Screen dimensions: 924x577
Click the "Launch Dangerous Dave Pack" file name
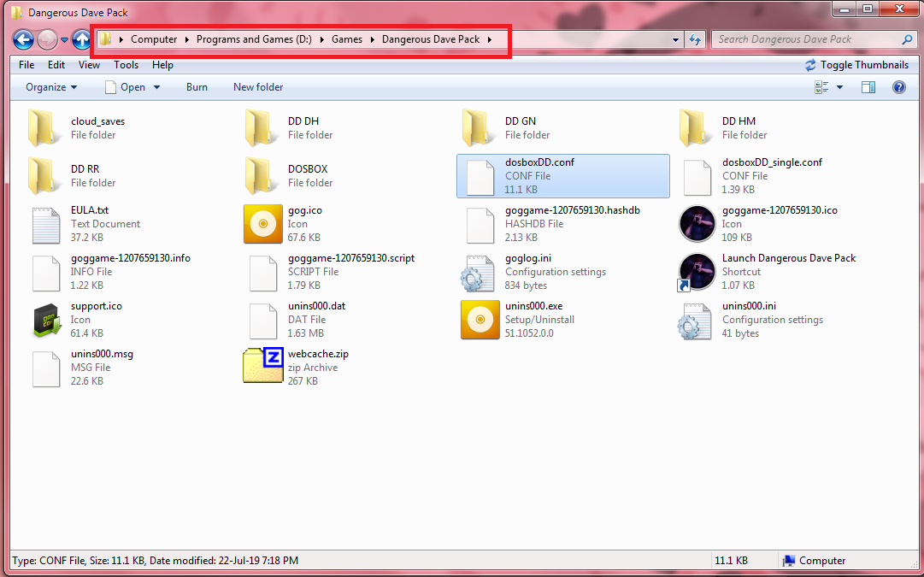click(789, 258)
